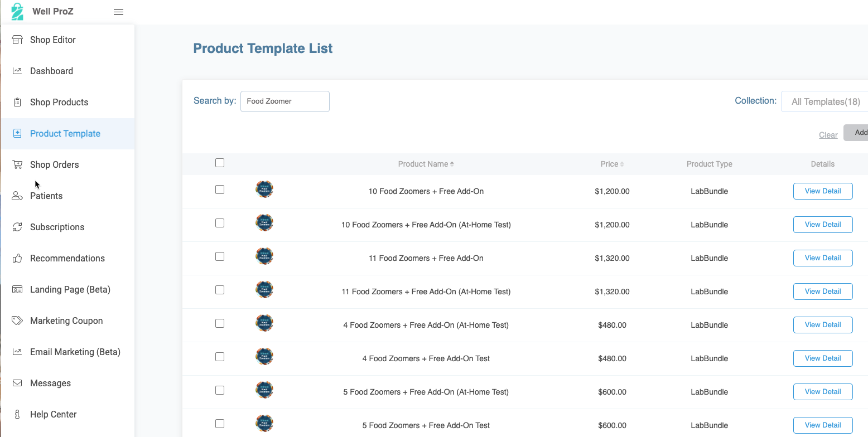Viewport: 868px width, 437px height.
Task: Click the Messages envelope icon
Action: click(x=17, y=383)
